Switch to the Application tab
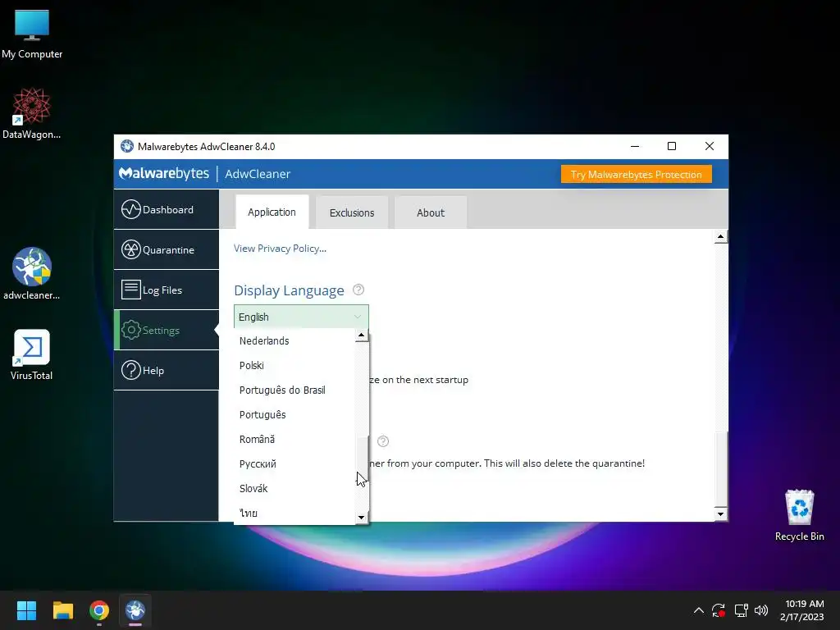 tap(272, 212)
